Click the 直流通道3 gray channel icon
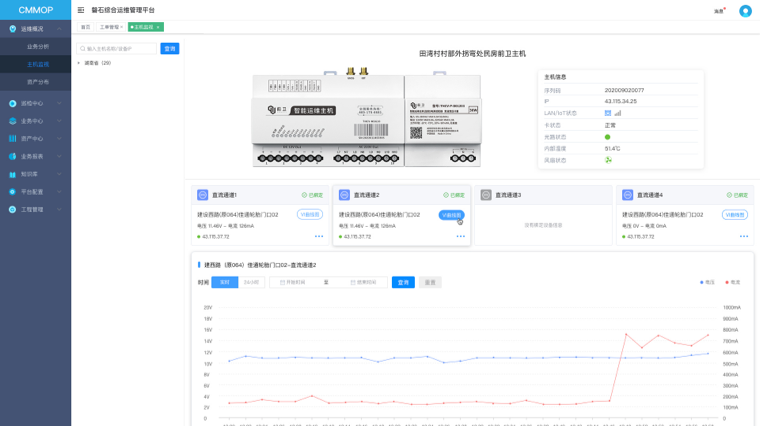Screen dimensions: 760x426 (486, 195)
